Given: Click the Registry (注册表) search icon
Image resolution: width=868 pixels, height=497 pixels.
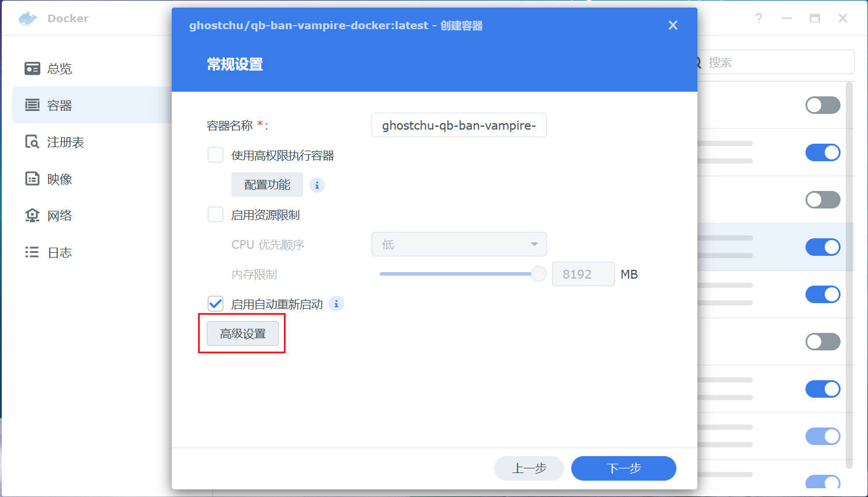Looking at the screenshot, I should [32, 142].
